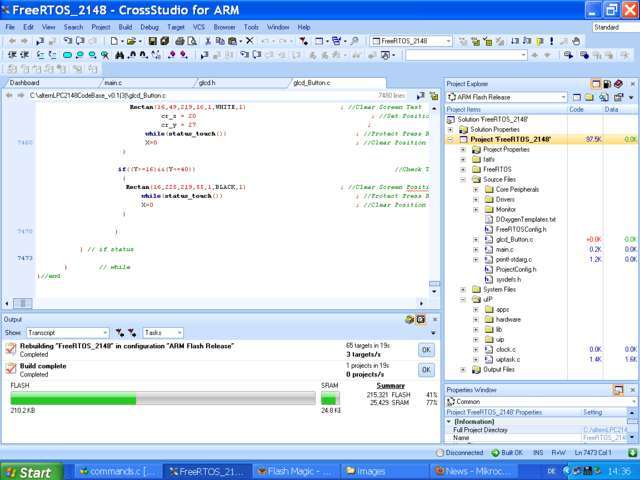Open the Debug menu
This screenshot has height=480, width=640.
pyautogui.click(x=149, y=27)
